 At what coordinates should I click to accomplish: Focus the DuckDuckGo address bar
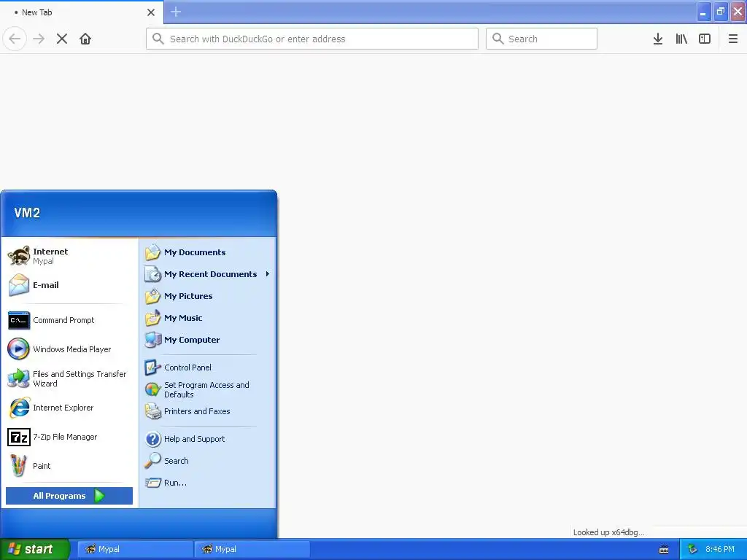312,39
